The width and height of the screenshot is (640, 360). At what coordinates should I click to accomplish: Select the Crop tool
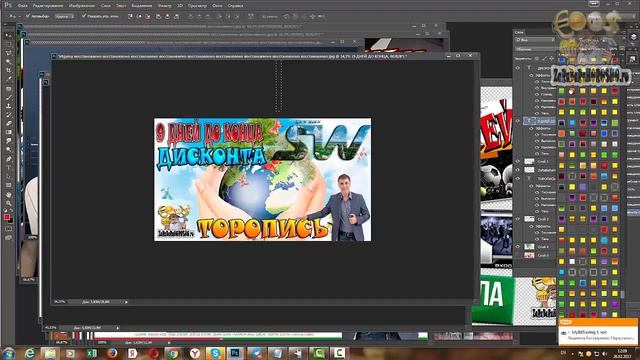click(9, 71)
